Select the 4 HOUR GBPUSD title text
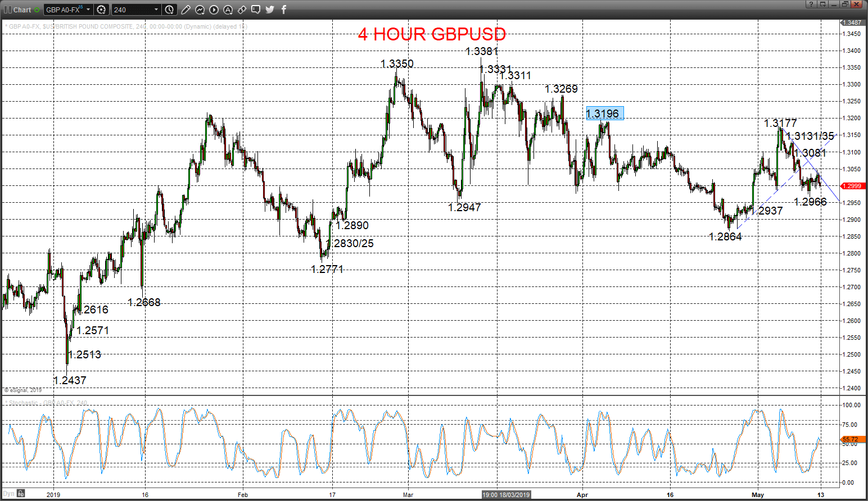The width and height of the screenshot is (868, 501). click(x=432, y=34)
